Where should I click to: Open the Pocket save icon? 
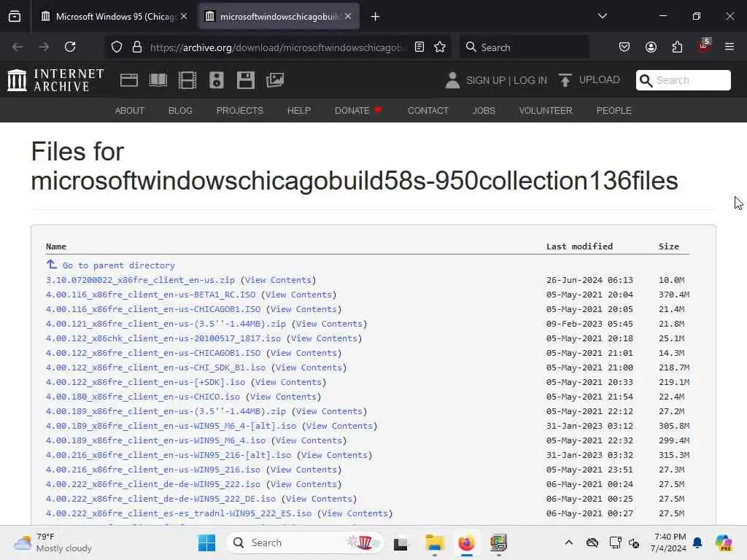point(624,47)
